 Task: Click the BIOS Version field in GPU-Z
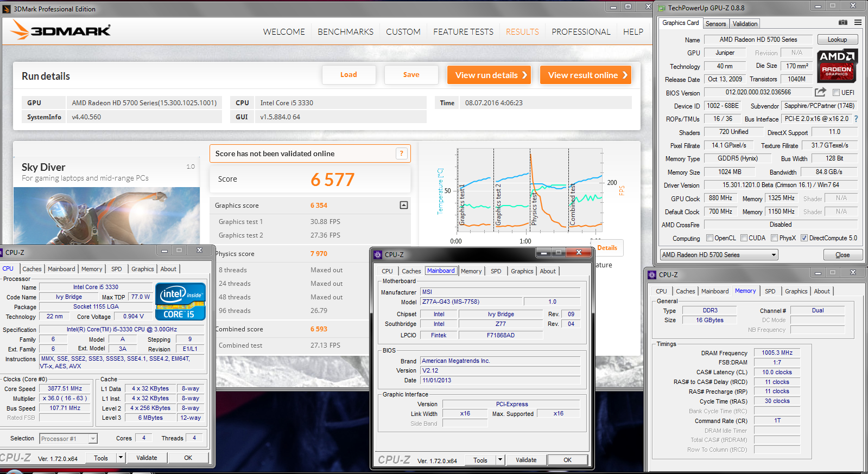(x=758, y=92)
